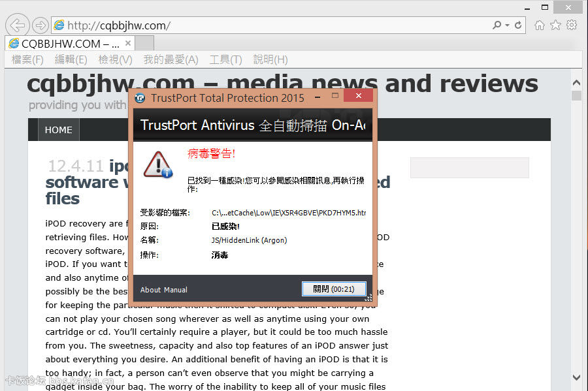Open the 工具(T) menu
The height and width of the screenshot is (391, 588).
225,59
